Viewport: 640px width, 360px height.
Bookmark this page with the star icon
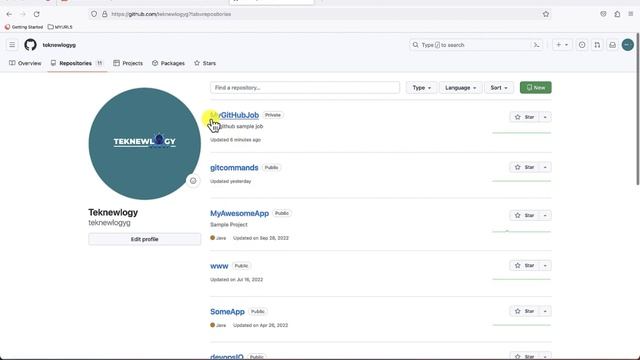(x=546, y=14)
